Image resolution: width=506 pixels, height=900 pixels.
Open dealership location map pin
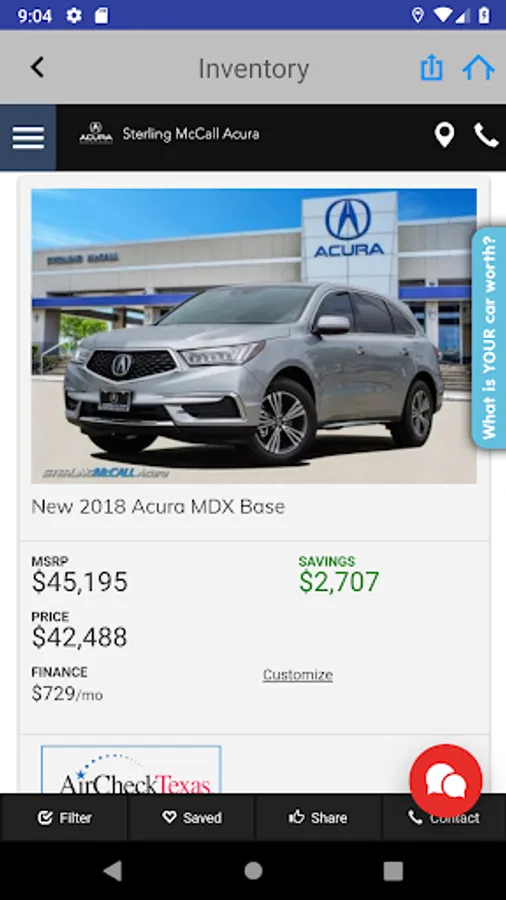click(x=444, y=135)
